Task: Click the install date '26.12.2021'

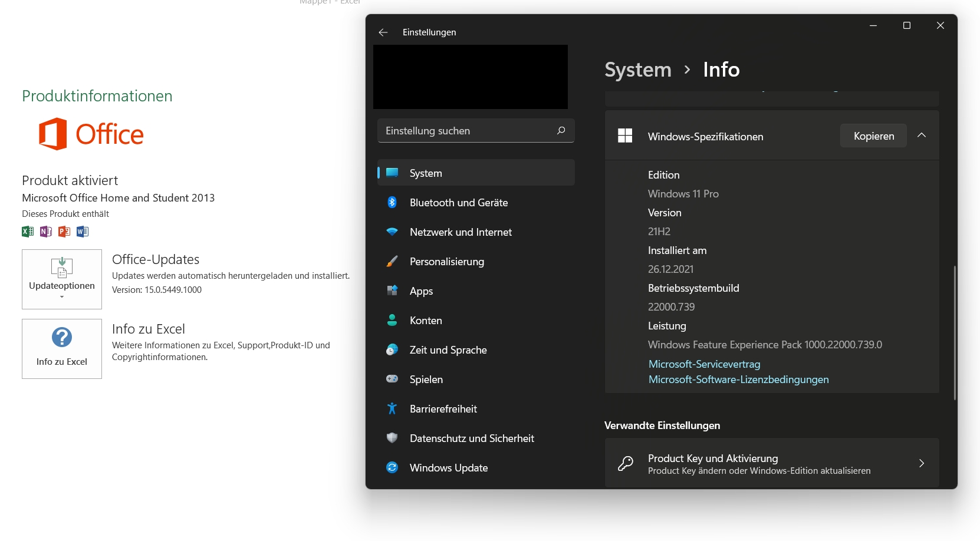Action: (x=671, y=269)
